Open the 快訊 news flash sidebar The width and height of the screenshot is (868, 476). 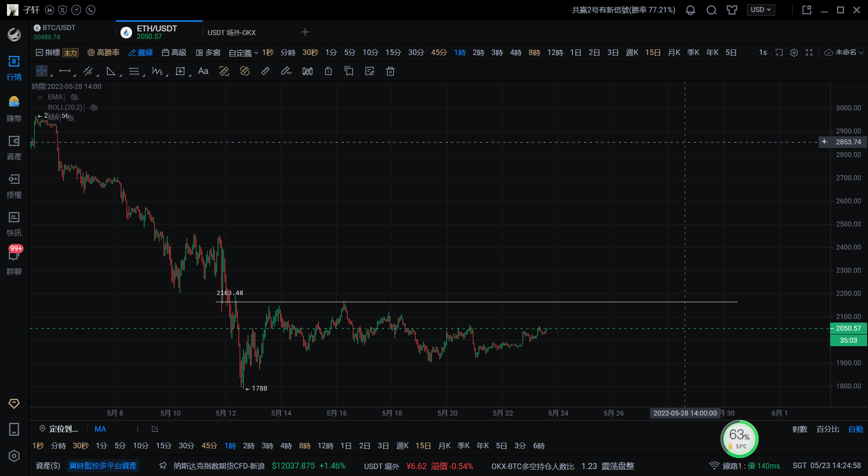[14, 224]
